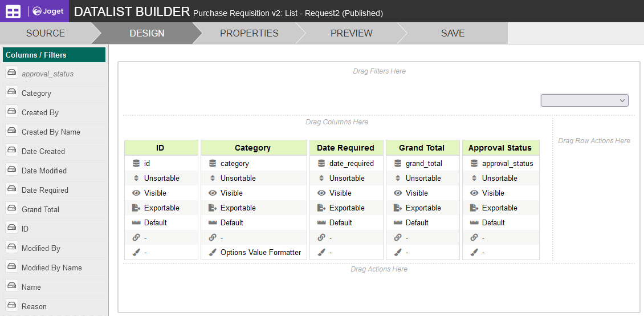Open the empty dropdown above the columns
This screenshot has height=316, width=644.
coord(584,100)
